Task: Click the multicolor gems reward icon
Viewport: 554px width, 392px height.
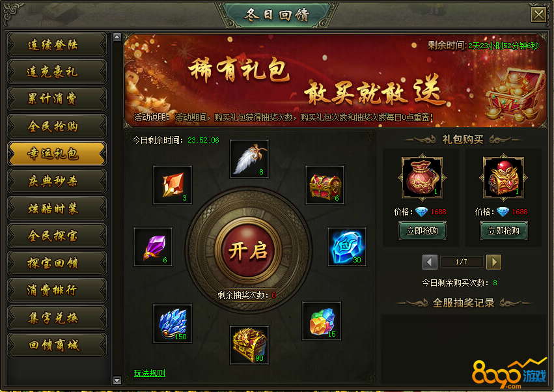Action: coord(322,321)
